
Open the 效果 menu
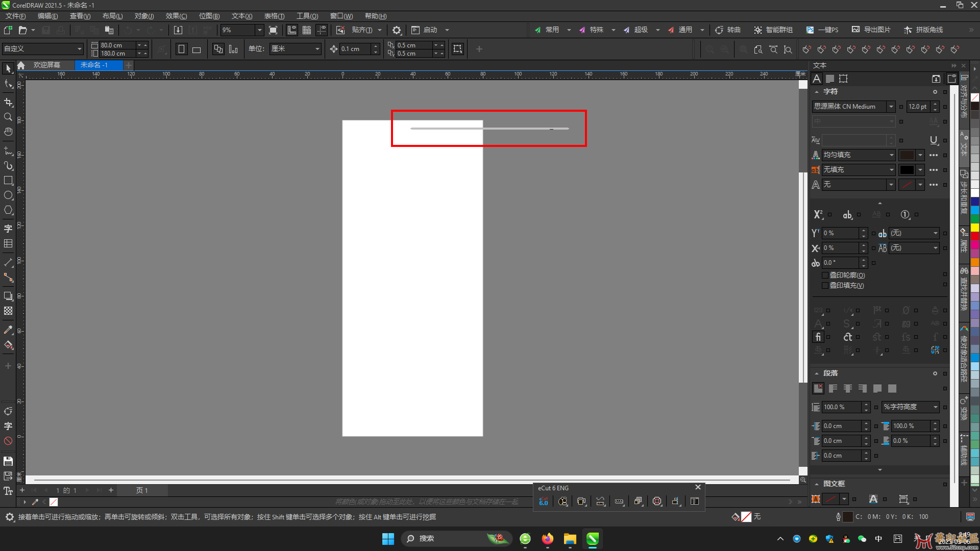tap(176, 16)
